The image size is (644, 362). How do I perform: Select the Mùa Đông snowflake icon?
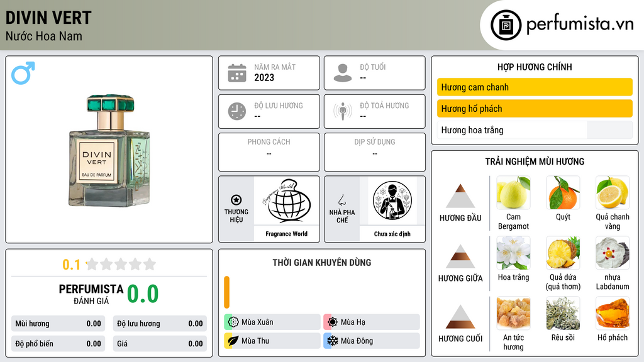coord(332,341)
